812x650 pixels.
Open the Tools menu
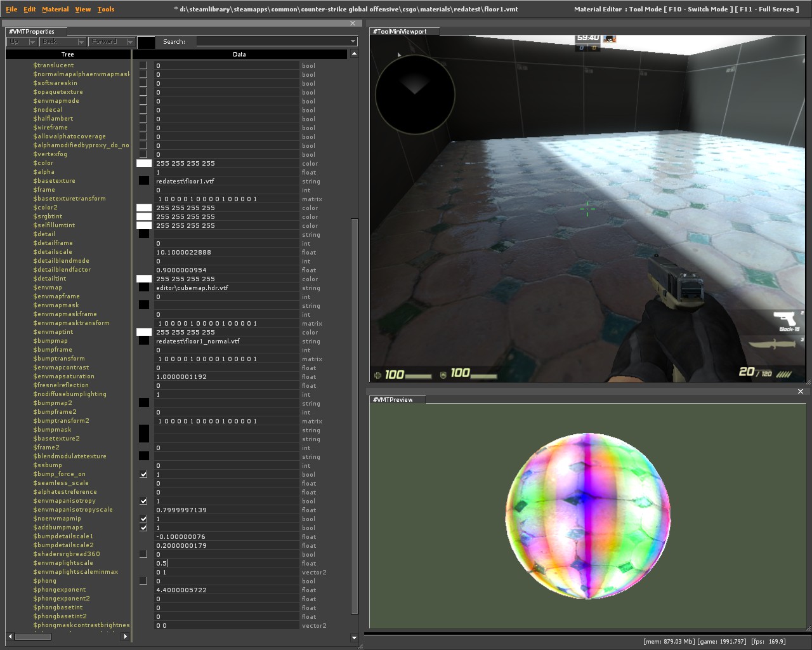tap(106, 10)
